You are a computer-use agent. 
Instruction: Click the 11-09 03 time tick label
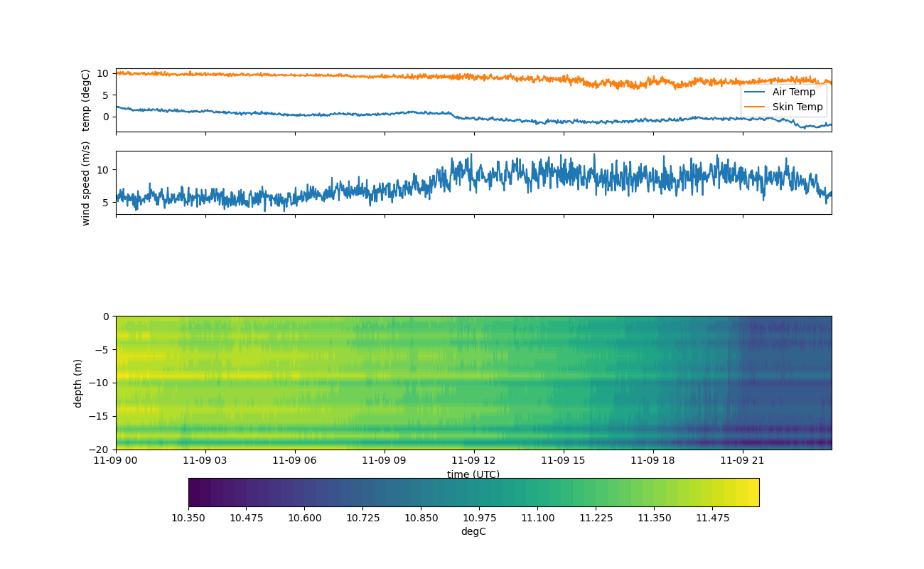[x=205, y=460]
